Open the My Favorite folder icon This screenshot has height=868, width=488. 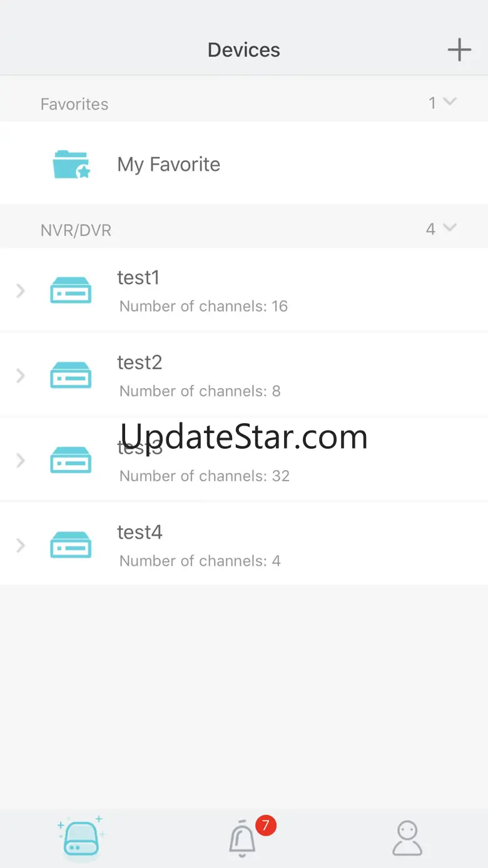[x=71, y=164]
